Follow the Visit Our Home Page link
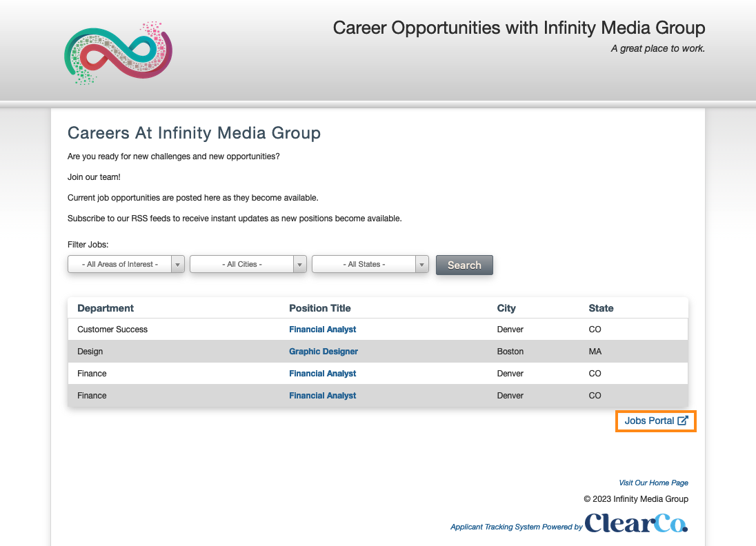Viewport: 756px width, 546px height. [653, 483]
